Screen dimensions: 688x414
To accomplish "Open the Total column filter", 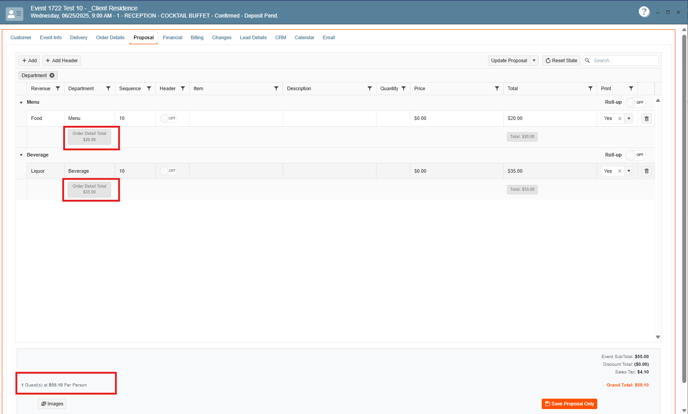I will 590,88.
